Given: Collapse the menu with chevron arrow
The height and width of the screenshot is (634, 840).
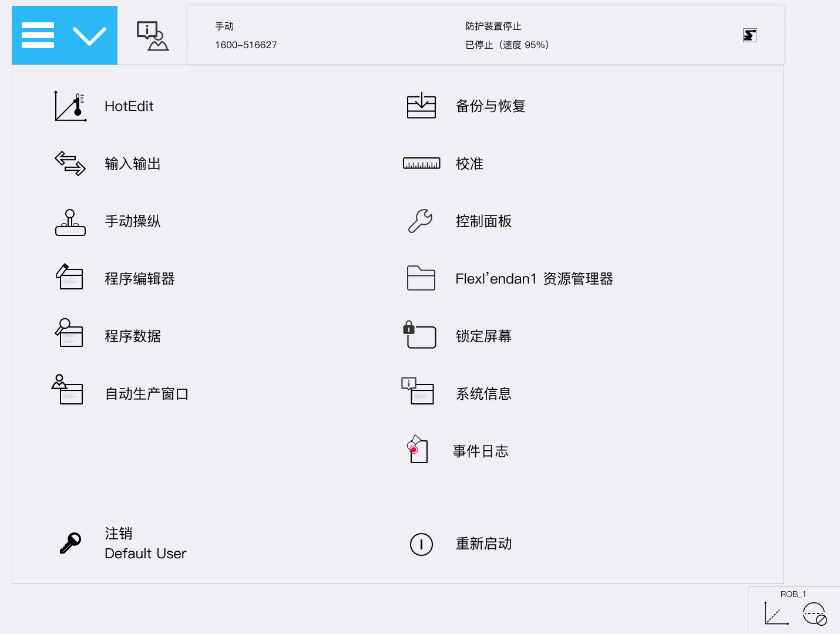Looking at the screenshot, I should [x=89, y=36].
